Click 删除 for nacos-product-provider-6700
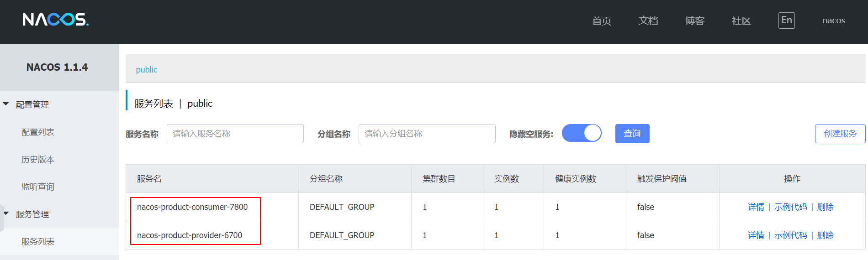The height and width of the screenshot is (260, 868). tap(825, 235)
